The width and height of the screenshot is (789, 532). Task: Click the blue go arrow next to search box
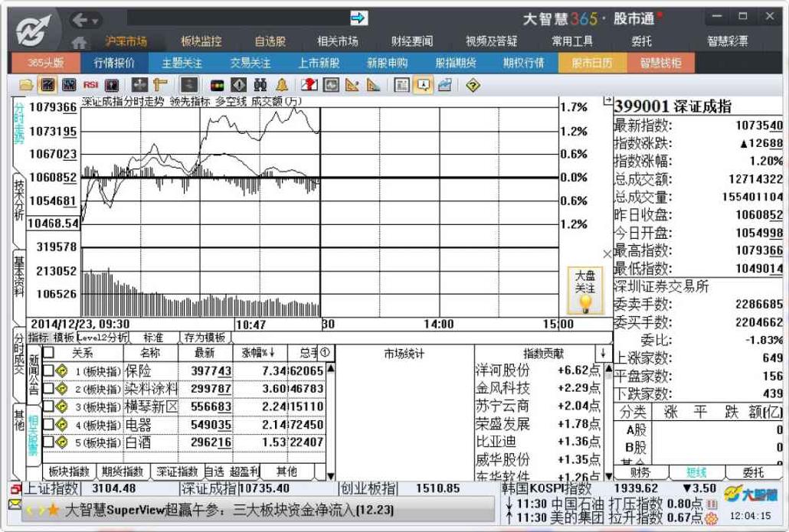pos(358,18)
